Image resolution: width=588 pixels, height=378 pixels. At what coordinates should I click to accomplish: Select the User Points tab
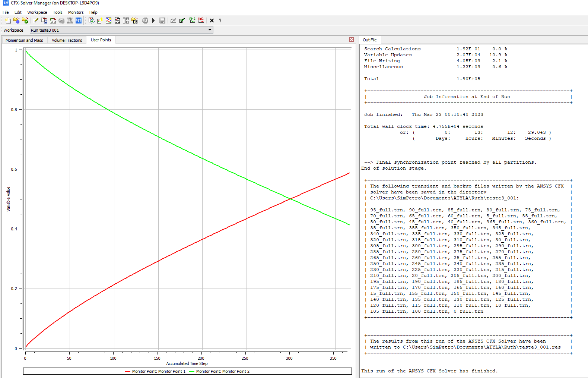pyautogui.click(x=101, y=40)
